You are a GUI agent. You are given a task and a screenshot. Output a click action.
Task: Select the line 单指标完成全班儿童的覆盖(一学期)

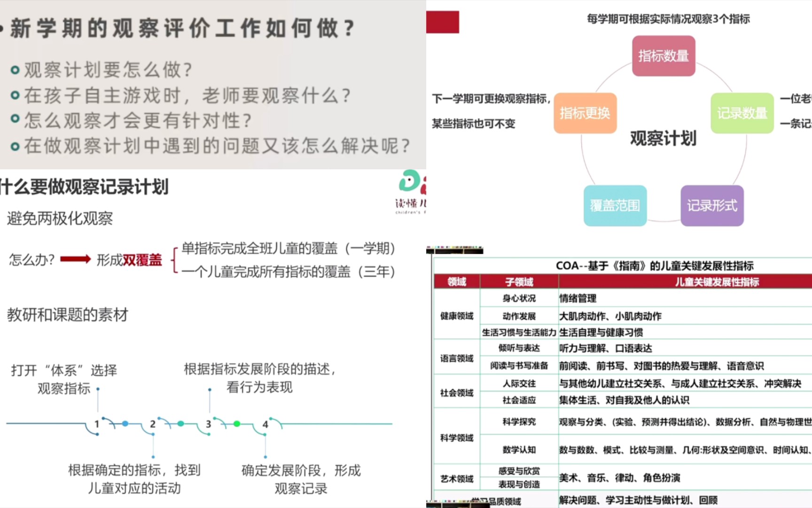tap(288, 248)
